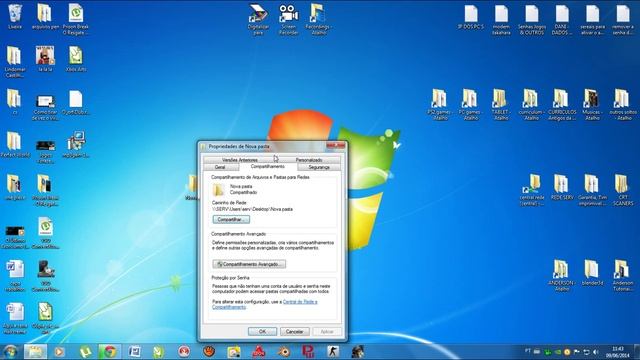This screenshot has height=360, width=640.
Task: Open the Perfect World desktop folder
Action: pyautogui.click(x=15, y=145)
